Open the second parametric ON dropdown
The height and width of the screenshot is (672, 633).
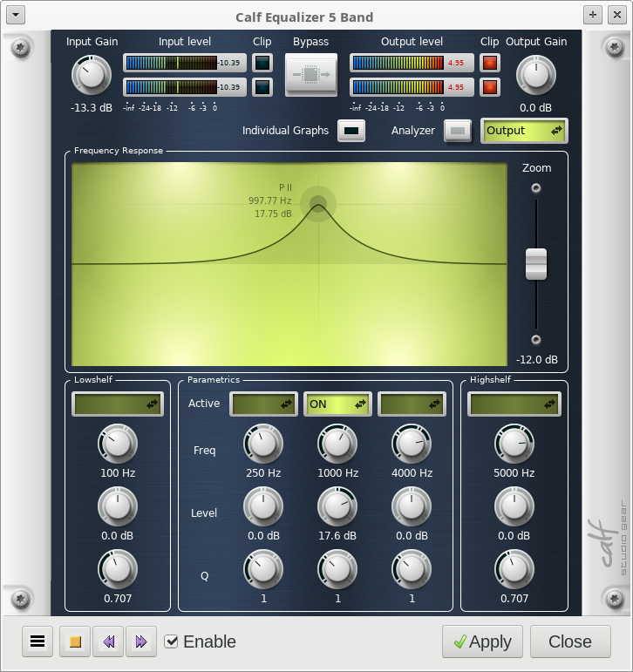pyautogui.click(x=338, y=404)
